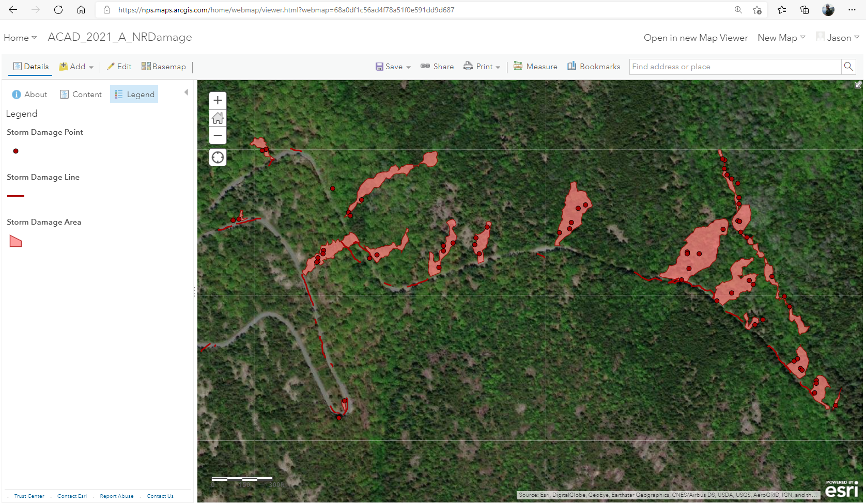The image size is (866, 504).
Task: Toggle the Details panel button
Action: (x=31, y=67)
